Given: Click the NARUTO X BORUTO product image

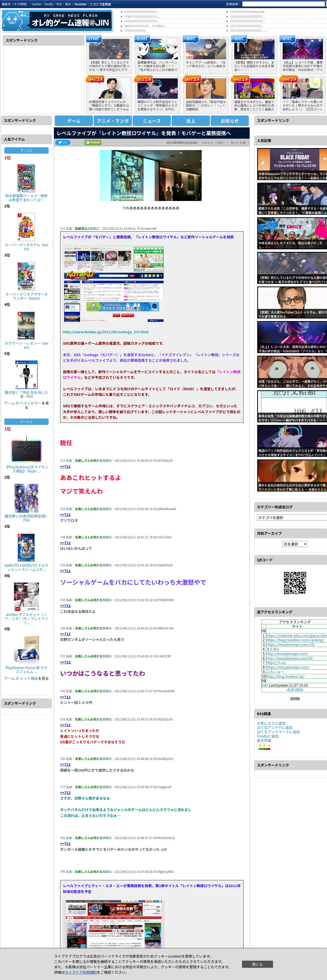Looking at the screenshot, I should point(26,547).
